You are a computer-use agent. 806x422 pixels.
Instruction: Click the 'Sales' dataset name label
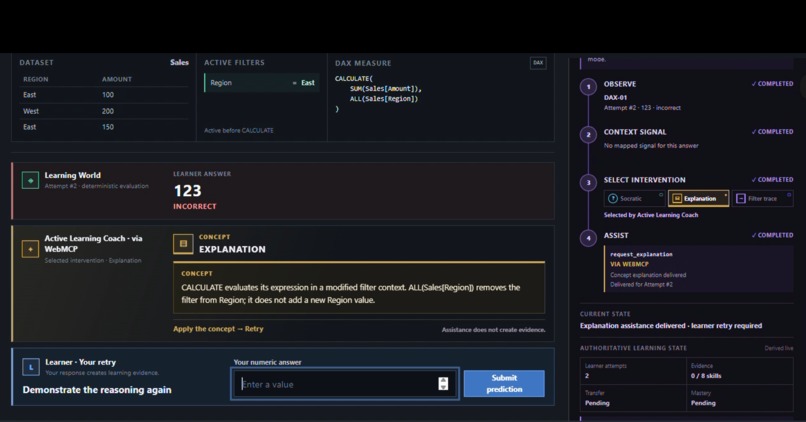(x=179, y=62)
